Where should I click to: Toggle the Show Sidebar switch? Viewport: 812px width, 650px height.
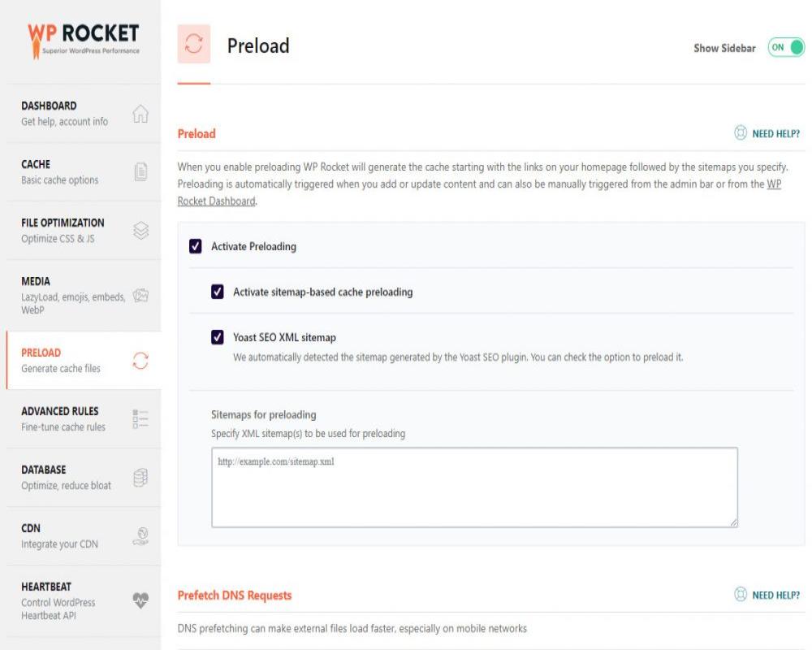(786, 47)
